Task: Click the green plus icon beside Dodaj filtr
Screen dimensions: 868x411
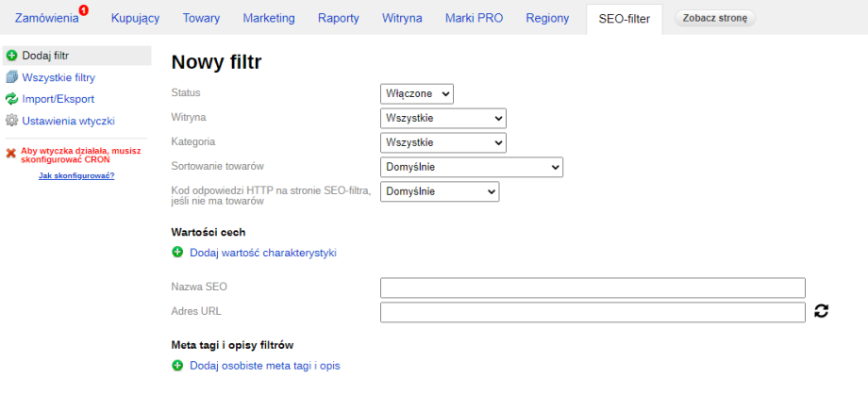Action: [11, 56]
